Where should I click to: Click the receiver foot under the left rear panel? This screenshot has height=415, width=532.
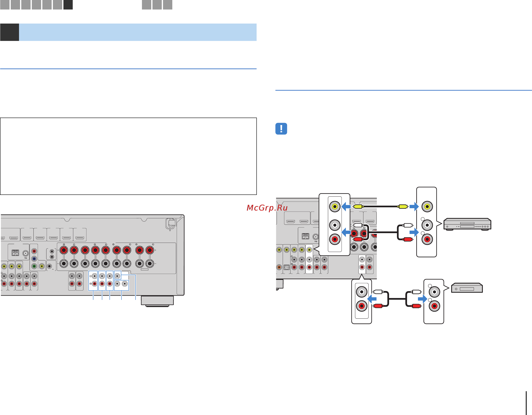point(157,301)
